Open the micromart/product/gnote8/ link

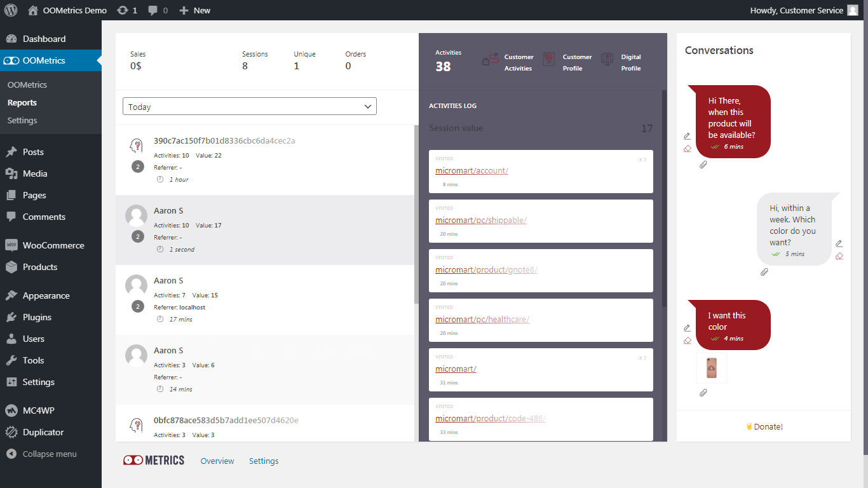click(x=486, y=270)
